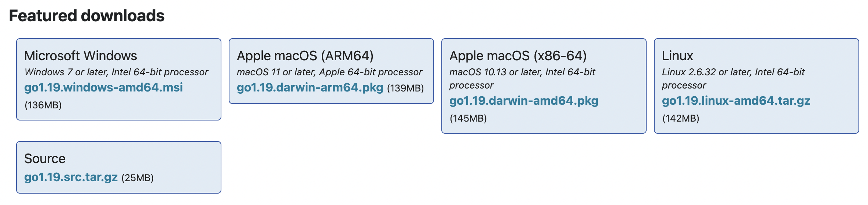Click the macOS 11 or later requirement text
The height and width of the screenshot is (205, 868).
coord(329,72)
